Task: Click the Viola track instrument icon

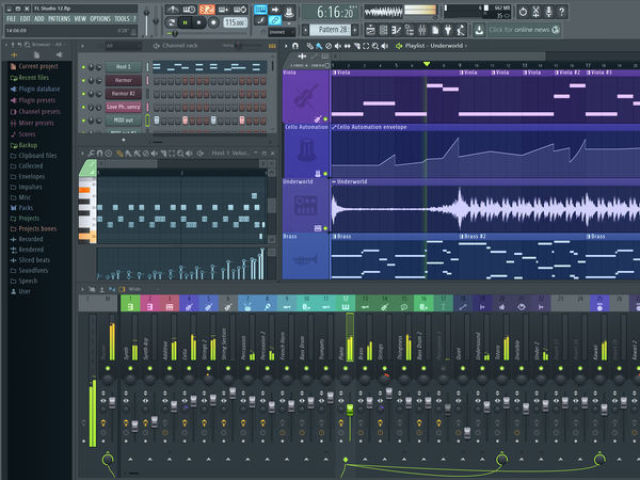Action: pos(305,96)
